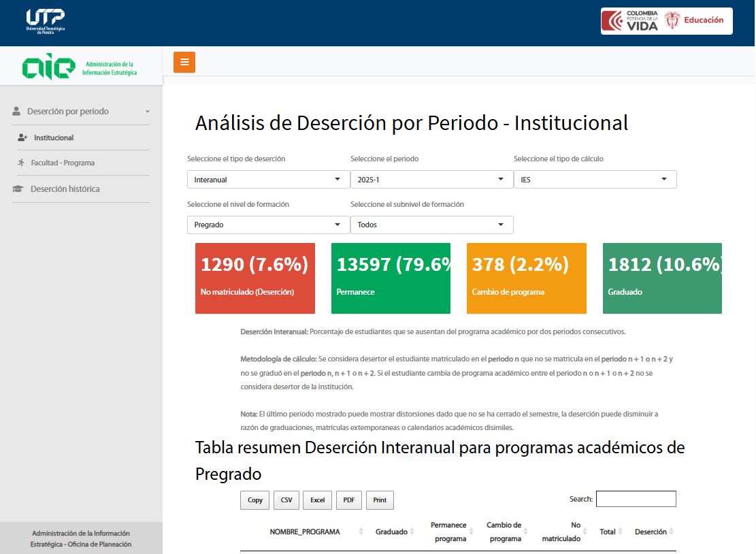Click the orange hamburger menu button
The height and width of the screenshot is (554, 756).
click(184, 61)
